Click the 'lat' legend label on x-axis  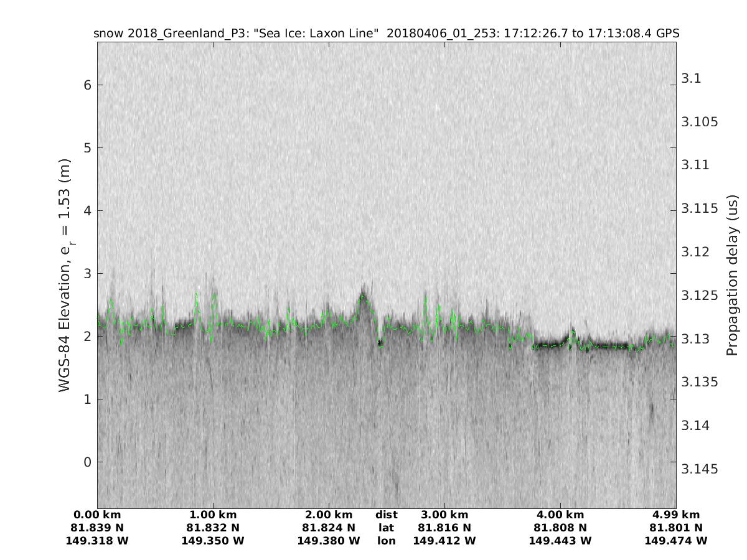click(x=387, y=528)
